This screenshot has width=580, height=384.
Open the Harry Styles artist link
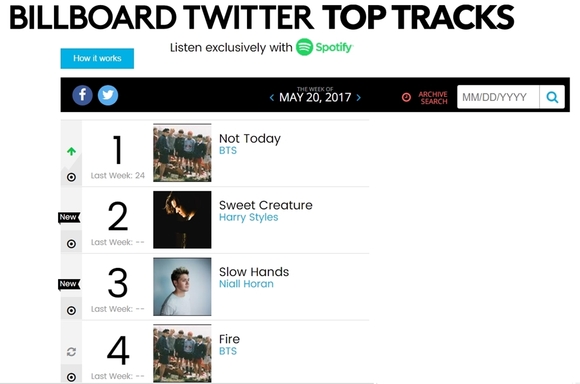coord(249,217)
